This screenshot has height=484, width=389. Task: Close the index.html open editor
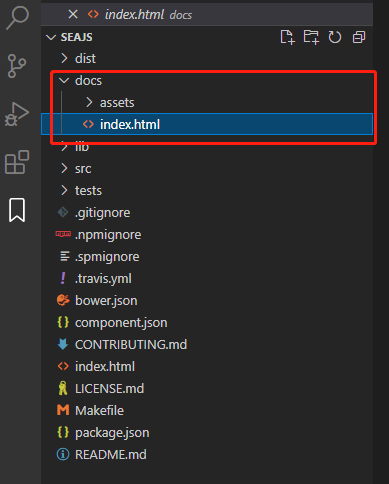(x=73, y=14)
